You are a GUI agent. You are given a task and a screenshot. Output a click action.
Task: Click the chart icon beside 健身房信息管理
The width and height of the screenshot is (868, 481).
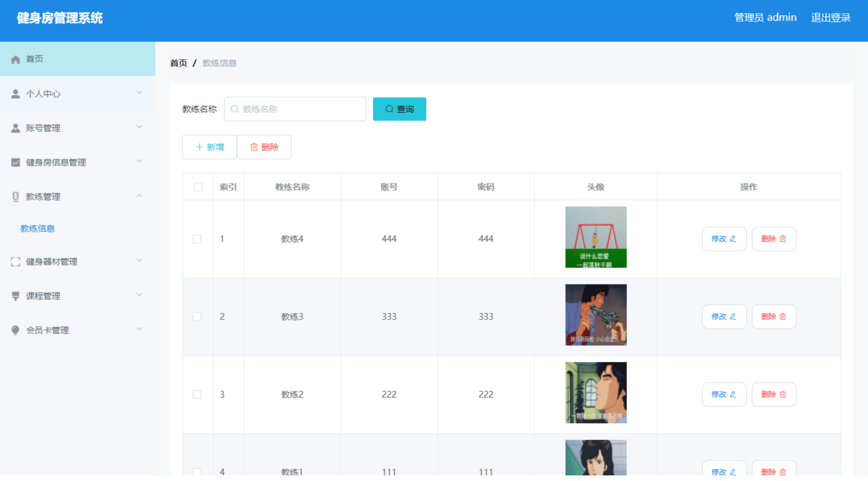pos(16,163)
